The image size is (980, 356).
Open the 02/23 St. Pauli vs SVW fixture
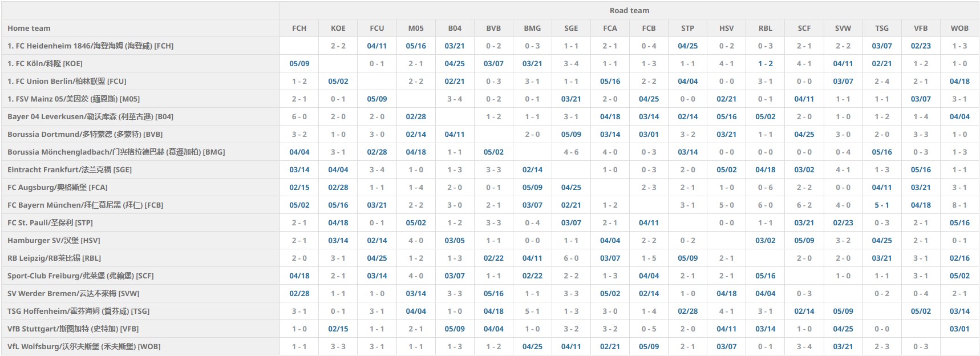pyautogui.click(x=843, y=222)
